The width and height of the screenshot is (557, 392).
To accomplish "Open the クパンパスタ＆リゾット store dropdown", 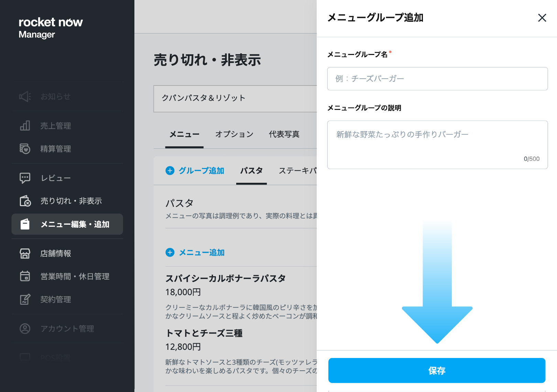I will coord(235,99).
